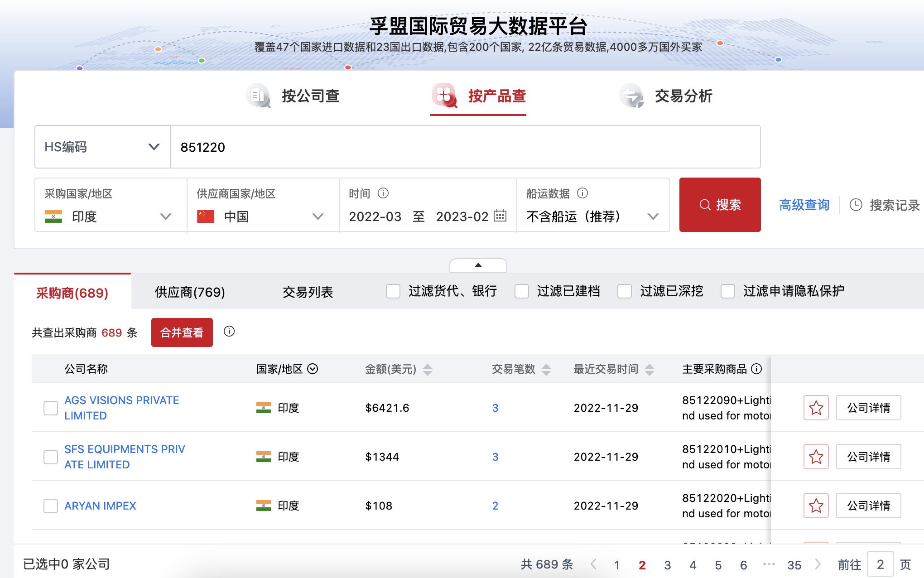Collapse the search panel with the up arrow
Screen dimensions: 924x578
[x=478, y=265]
